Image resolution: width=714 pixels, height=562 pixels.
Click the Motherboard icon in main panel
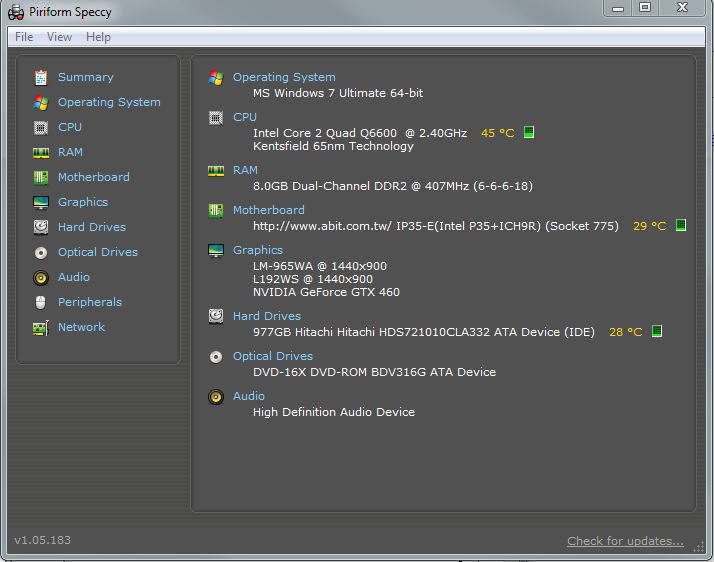click(216, 210)
